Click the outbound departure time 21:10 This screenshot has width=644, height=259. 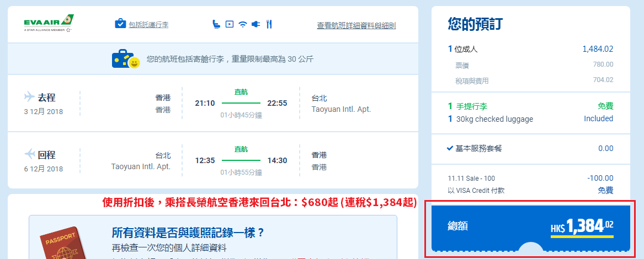pos(205,103)
